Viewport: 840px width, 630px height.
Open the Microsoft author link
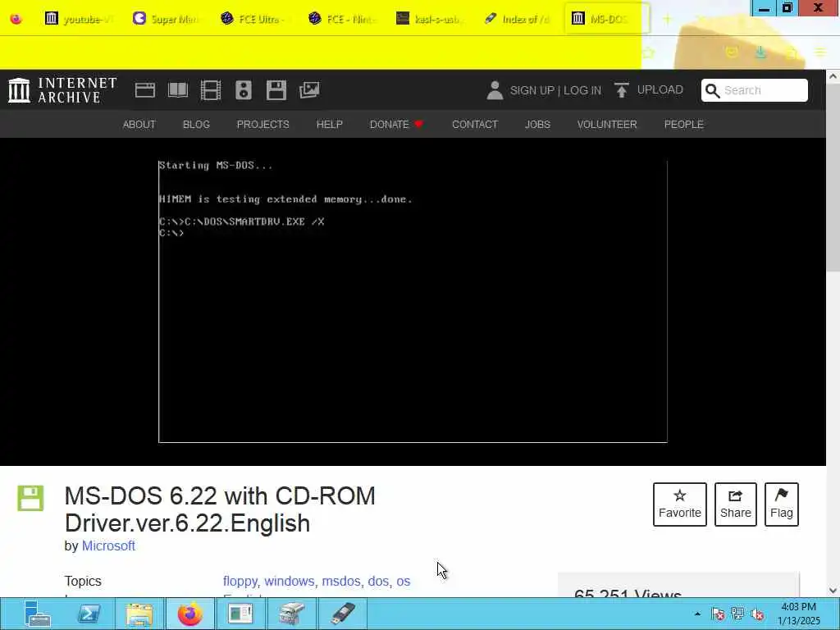[108, 546]
